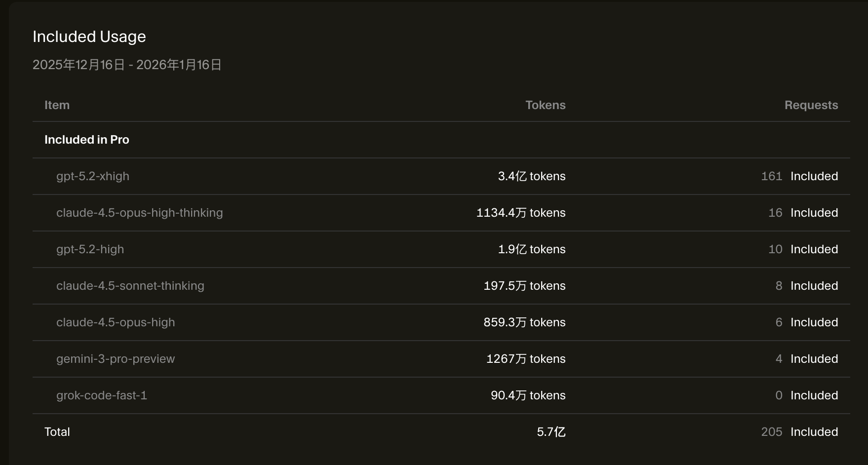Open the gpt-5.2-xhigh usage row
The width and height of the screenshot is (868, 465).
coord(441,176)
